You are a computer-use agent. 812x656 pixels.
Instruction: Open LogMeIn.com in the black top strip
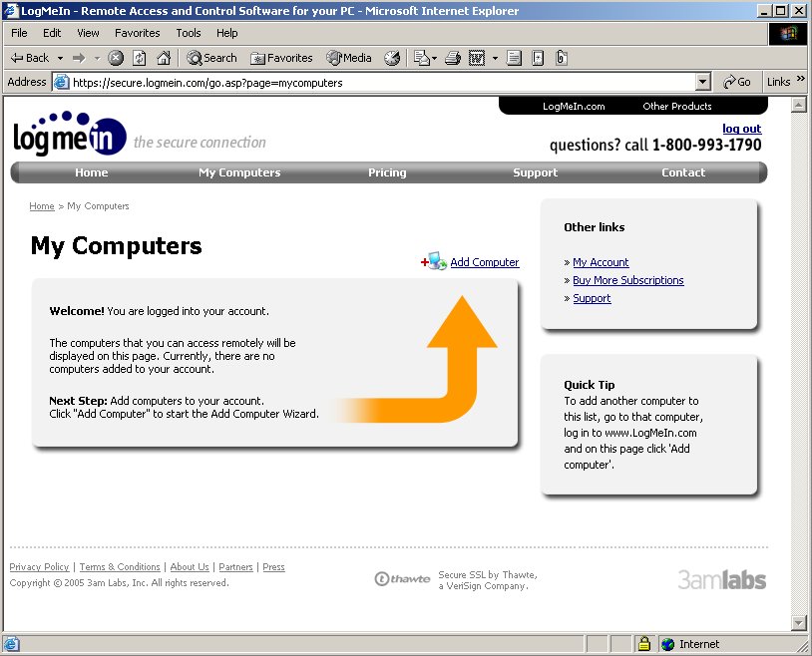pyautogui.click(x=574, y=106)
